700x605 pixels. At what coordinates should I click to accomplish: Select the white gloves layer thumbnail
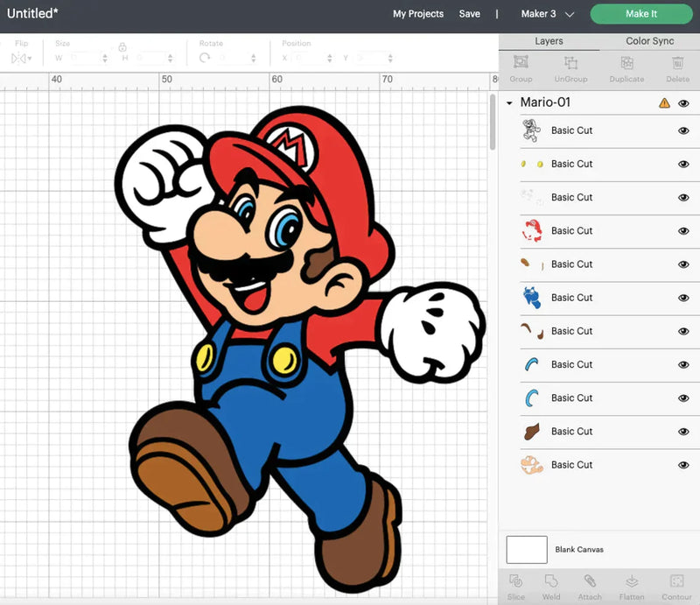coord(531,197)
